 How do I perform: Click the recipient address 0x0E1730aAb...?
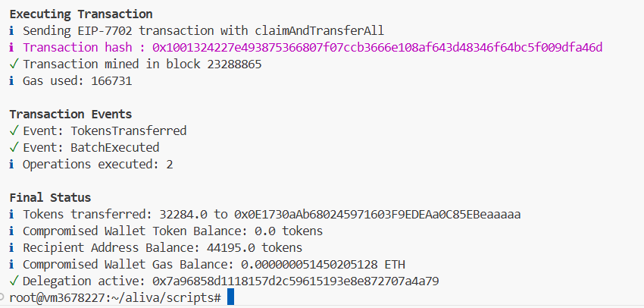tap(377, 215)
